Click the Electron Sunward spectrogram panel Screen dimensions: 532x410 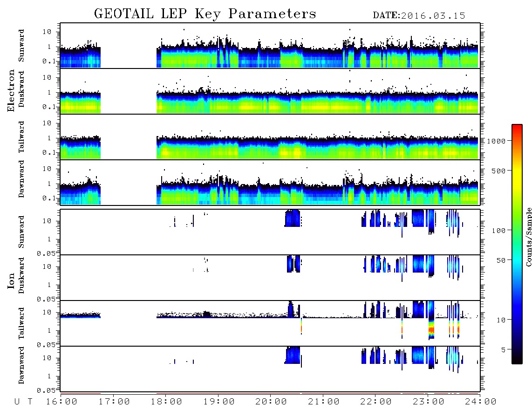click(x=270, y=46)
